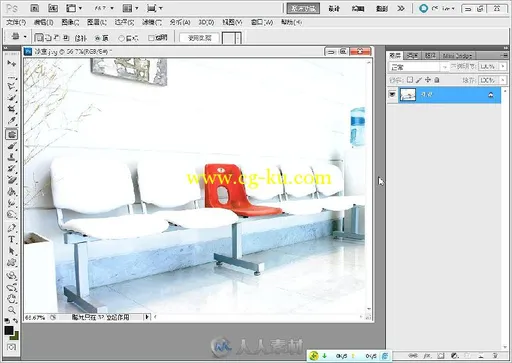Choose the Destination (目标) patch radio button
The height and width of the screenshot is (363, 512).
point(122,39)
